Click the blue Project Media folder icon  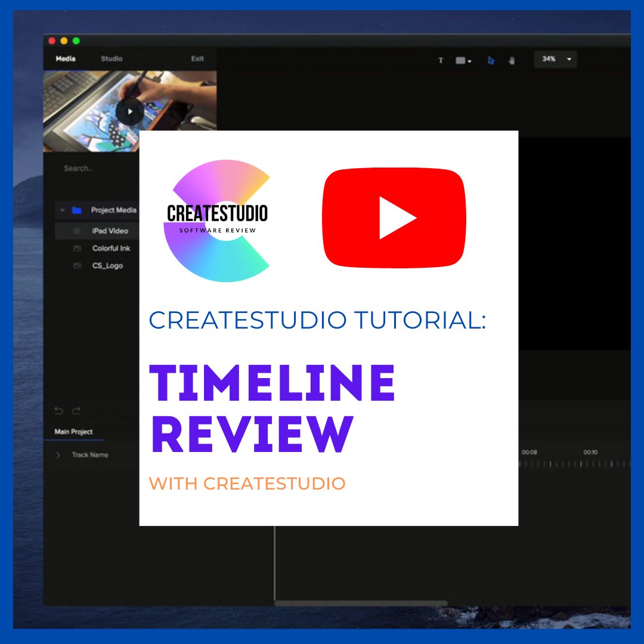(77, 210)
